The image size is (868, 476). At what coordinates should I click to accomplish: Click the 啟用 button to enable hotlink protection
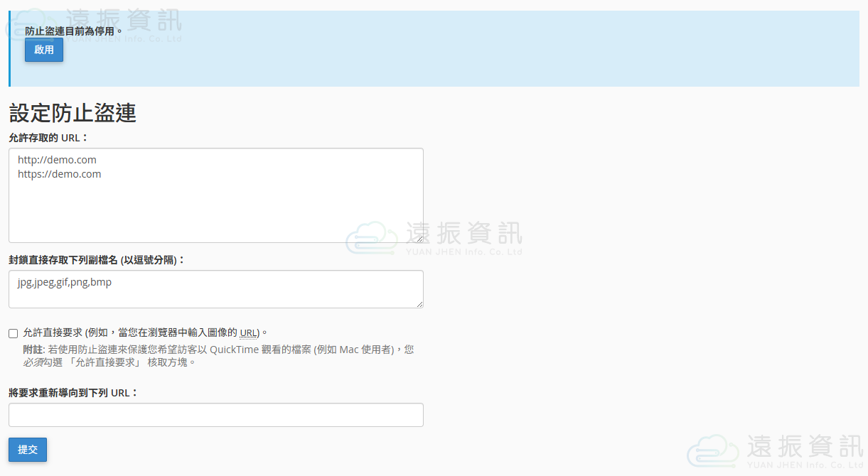pos(44,50)
